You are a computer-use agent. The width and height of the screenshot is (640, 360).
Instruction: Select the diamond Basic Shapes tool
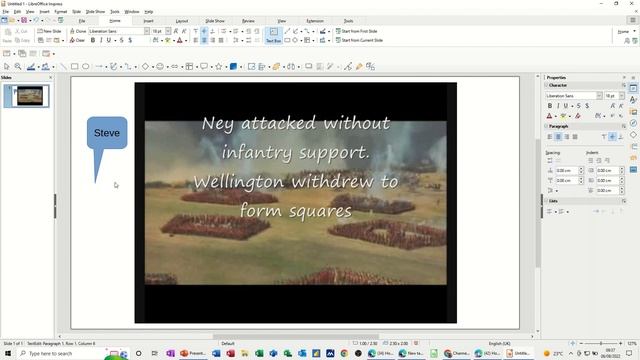pos(145,66)
